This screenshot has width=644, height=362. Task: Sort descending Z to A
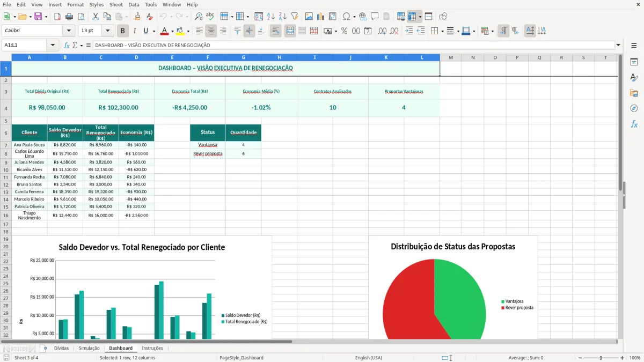[282, 17]
